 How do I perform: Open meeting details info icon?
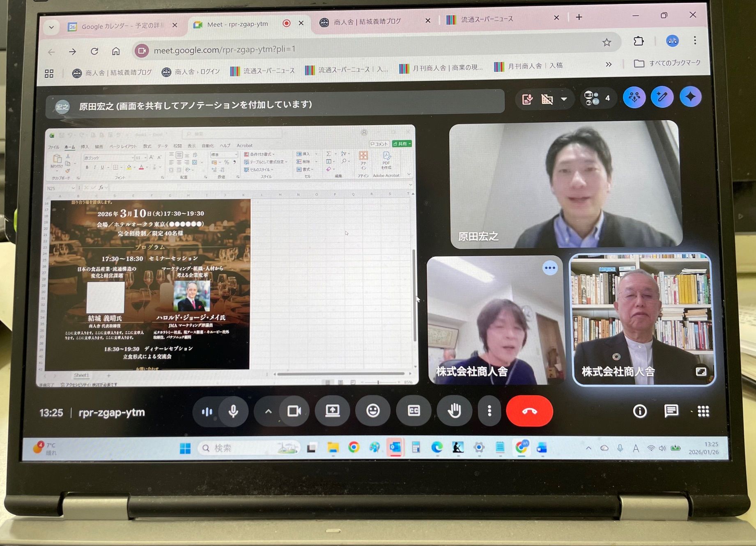[x=640, y=411]
